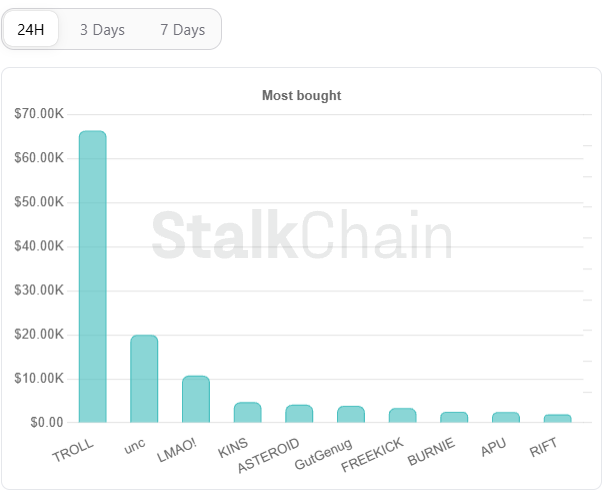The image size is (604, 491).
Task: Click the TROLL x-axis label
Action: [73, 450]
